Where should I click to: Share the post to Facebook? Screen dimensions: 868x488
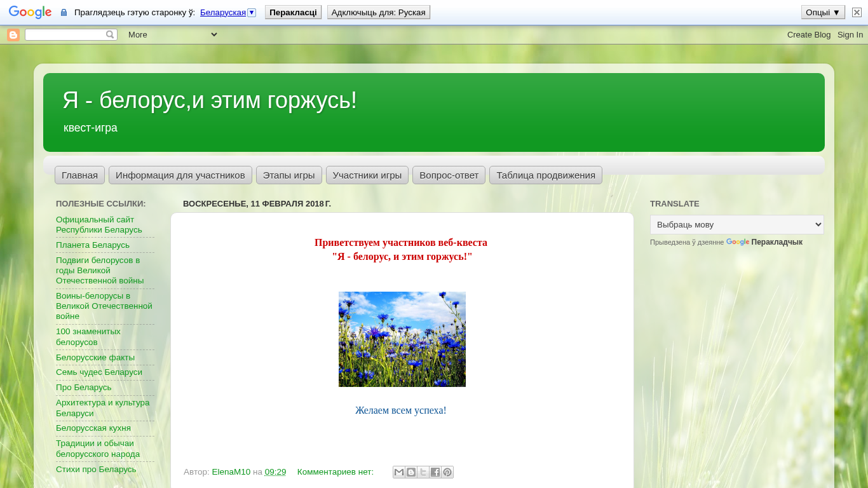click(x=435, y=472)
